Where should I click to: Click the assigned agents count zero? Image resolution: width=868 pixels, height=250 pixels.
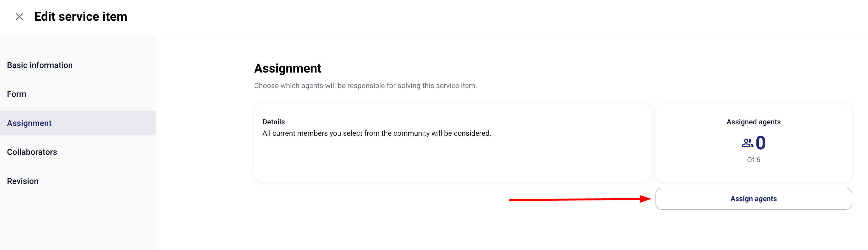pos(761,143)
